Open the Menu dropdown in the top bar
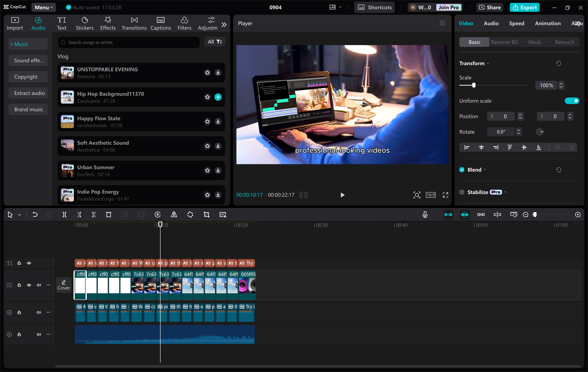The image size is (588, 372). tap(43, 7)
